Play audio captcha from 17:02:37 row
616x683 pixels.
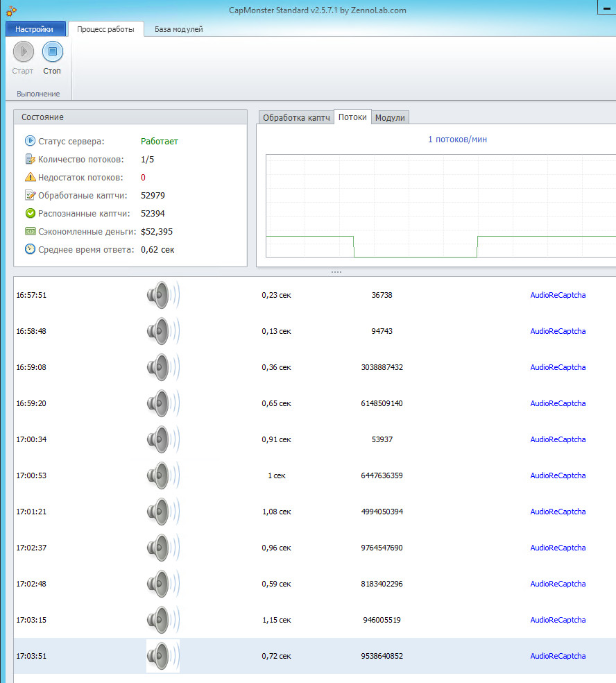click(163, 548)
